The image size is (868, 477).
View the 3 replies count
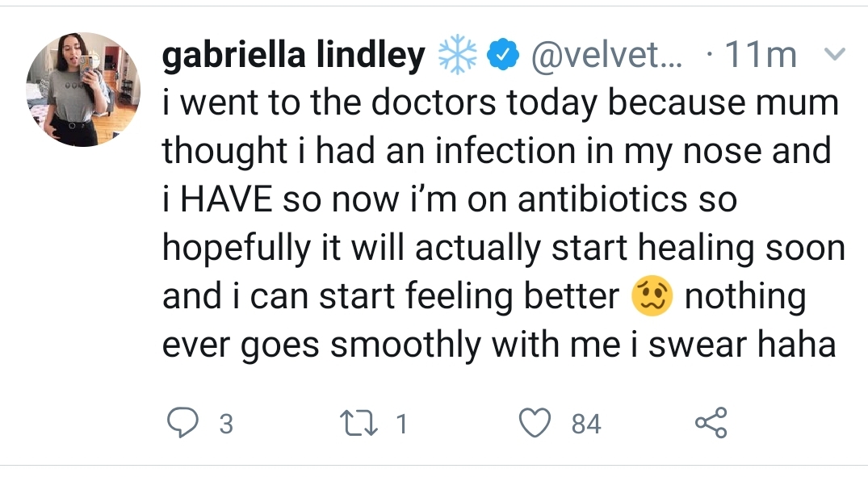click(226, 424)
